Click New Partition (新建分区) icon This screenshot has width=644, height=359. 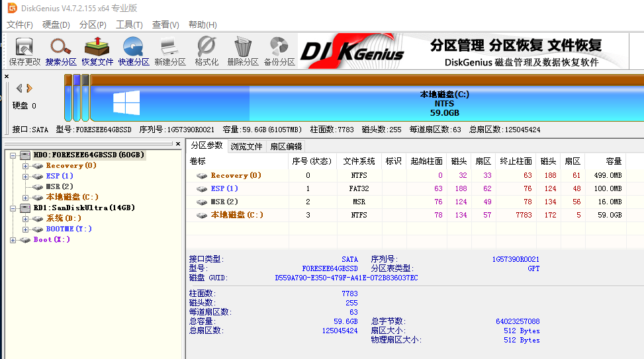coord(170,52)
